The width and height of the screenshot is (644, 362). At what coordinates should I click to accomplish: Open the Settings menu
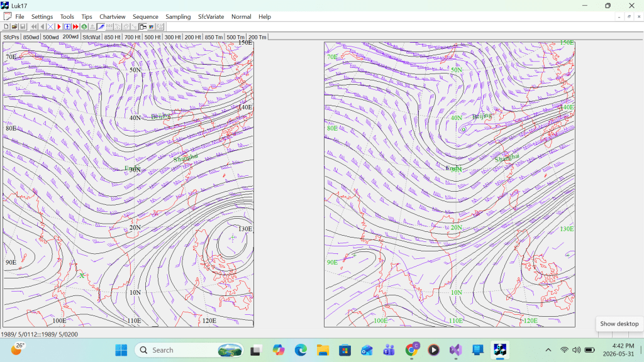coord(42,17)
